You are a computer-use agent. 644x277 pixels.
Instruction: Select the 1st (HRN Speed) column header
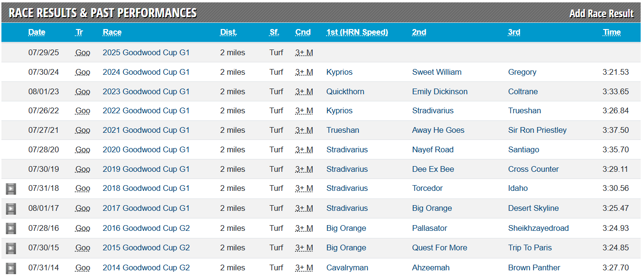357,32
